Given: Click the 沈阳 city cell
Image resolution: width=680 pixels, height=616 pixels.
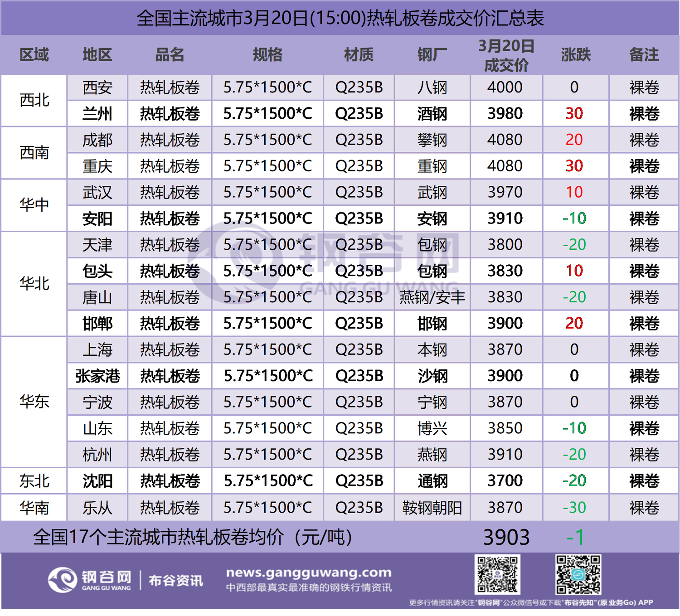Looking at the screenshot, I should (x=97, y=481).
